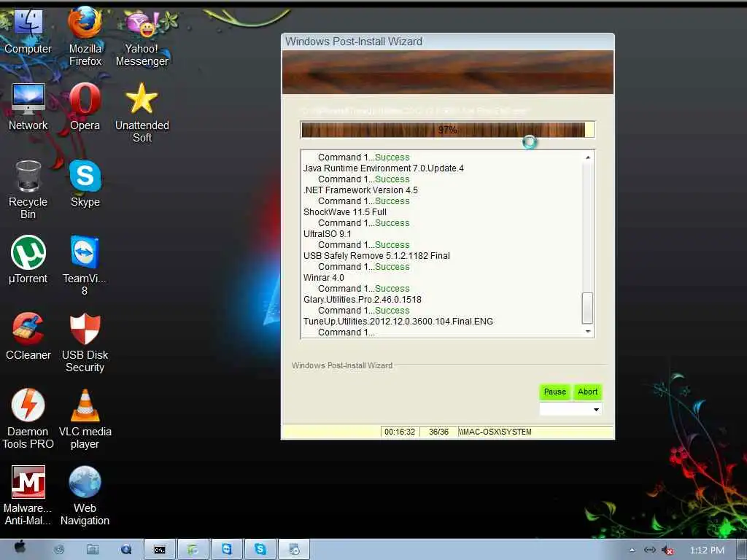747x560 pixels.
Task: Open the dropdown below Pause and Abort
Action: point(570,409)
